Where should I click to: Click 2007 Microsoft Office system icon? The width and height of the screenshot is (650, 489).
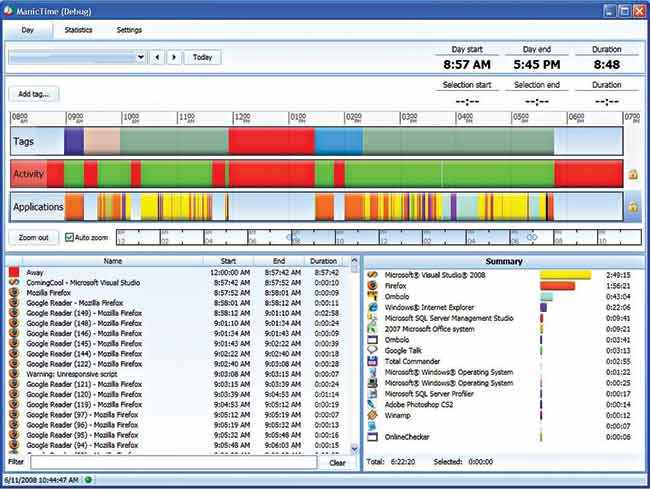pos(372,329)
